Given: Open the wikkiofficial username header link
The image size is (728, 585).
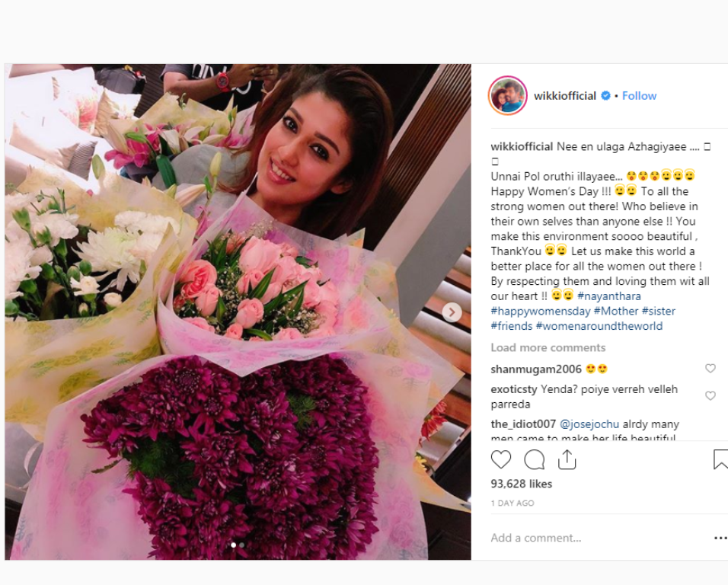Looking at the screenshot, I should pyautogui.click(x=564, y=96).
